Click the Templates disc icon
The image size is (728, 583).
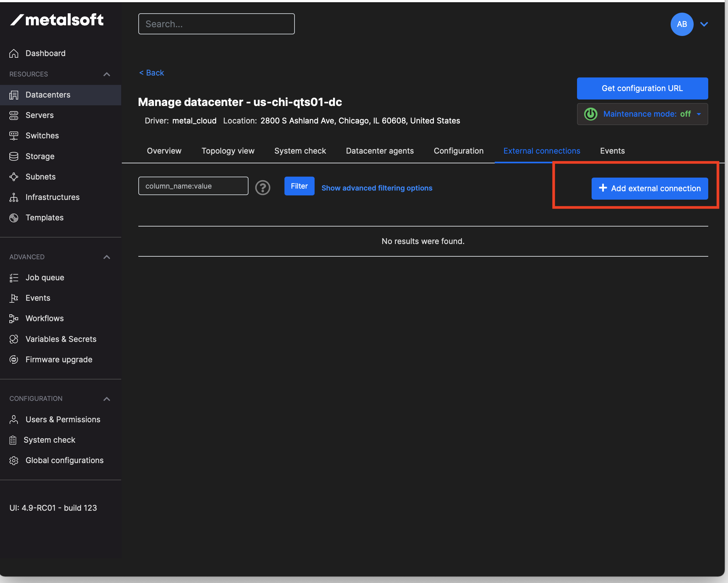(x=14, y=218)
